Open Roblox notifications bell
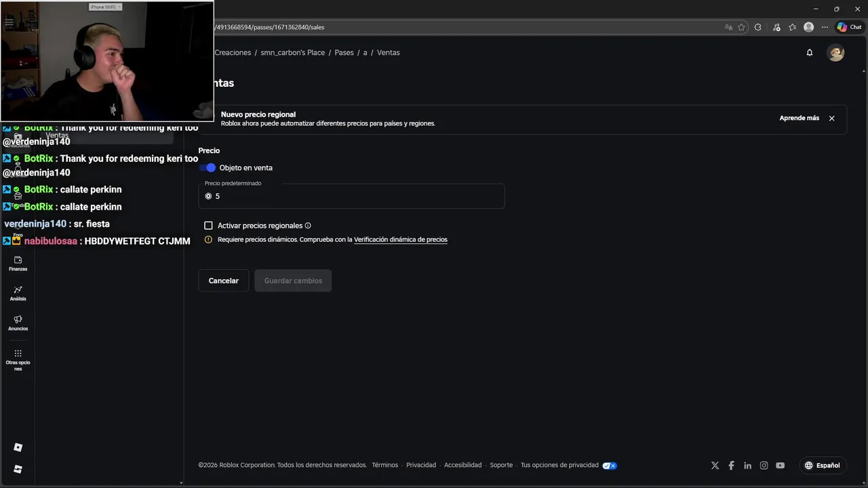 point(809,52)
